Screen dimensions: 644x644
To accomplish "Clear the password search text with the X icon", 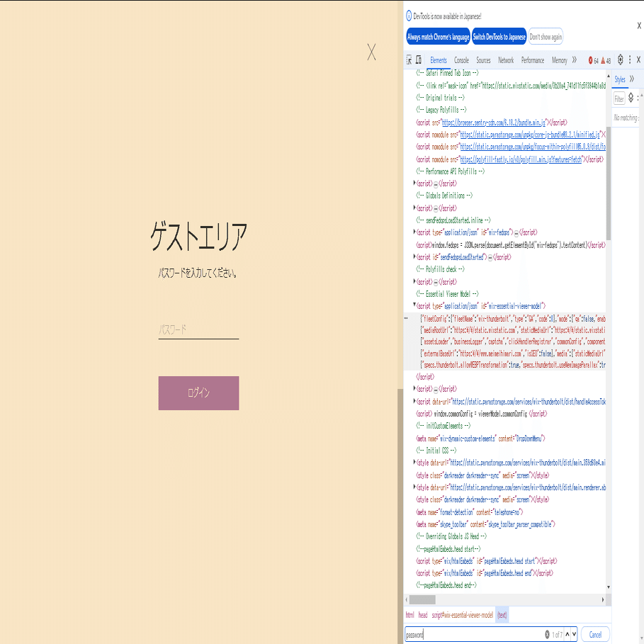I will click(547, 634).
